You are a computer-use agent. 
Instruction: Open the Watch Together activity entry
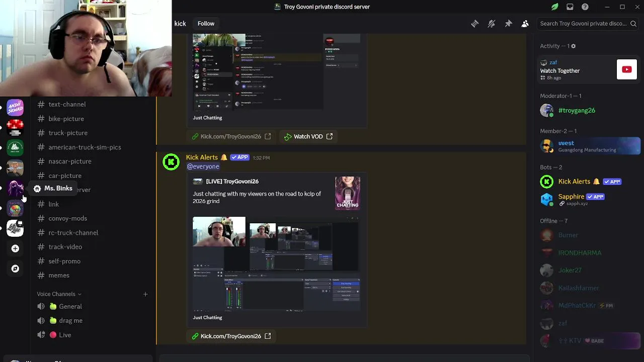tap(588, 69)
